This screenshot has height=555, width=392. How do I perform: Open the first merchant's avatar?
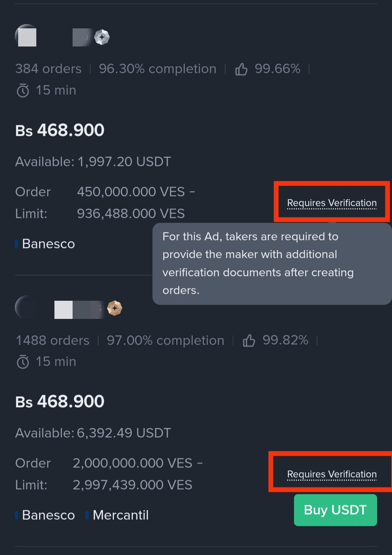pos(26,36)
